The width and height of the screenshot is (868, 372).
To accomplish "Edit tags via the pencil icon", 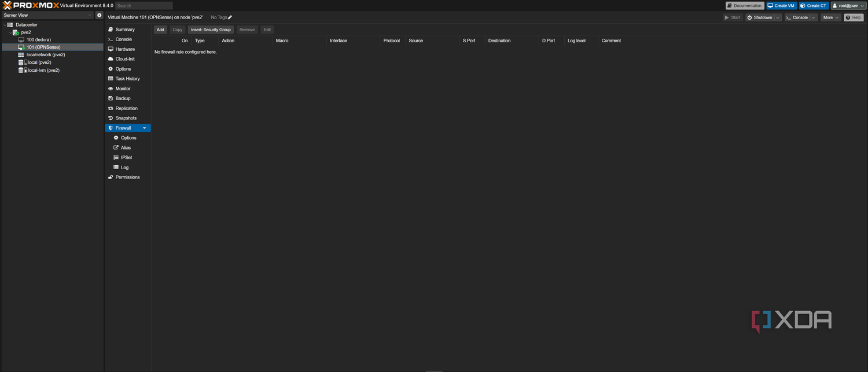I will tap(230, 17).
